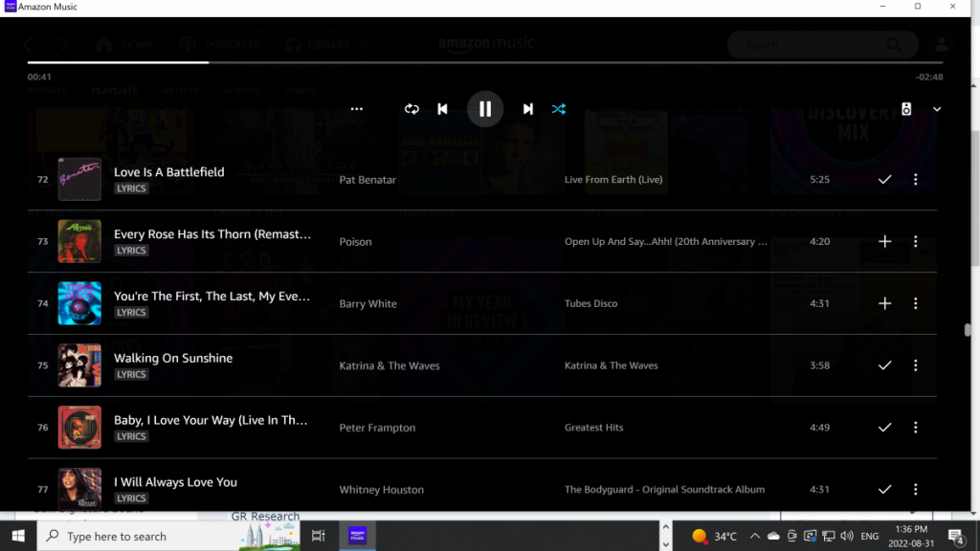This screenshot has height=551, width=980.
Task: Click Whitney Houston album art thumbnail
Action: tap(79, 489)
